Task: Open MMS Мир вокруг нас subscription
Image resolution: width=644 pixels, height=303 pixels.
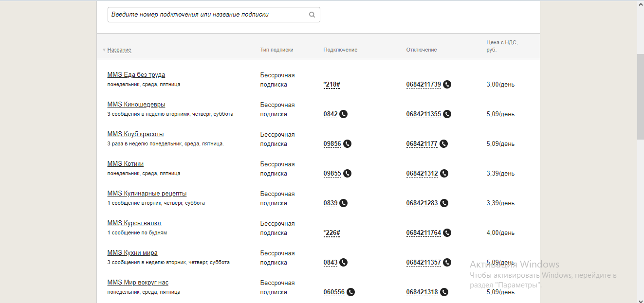Action: point(138,283)
